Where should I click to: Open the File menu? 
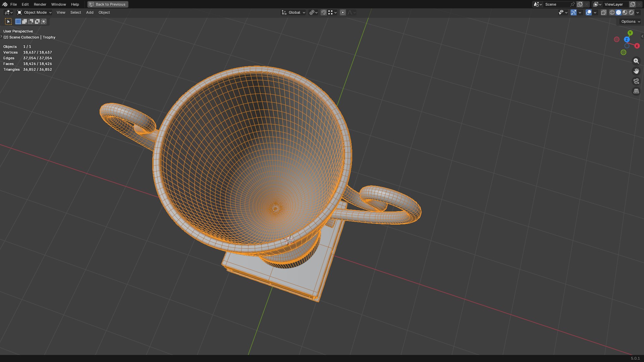pyautogui.click(x=13, y=4)
